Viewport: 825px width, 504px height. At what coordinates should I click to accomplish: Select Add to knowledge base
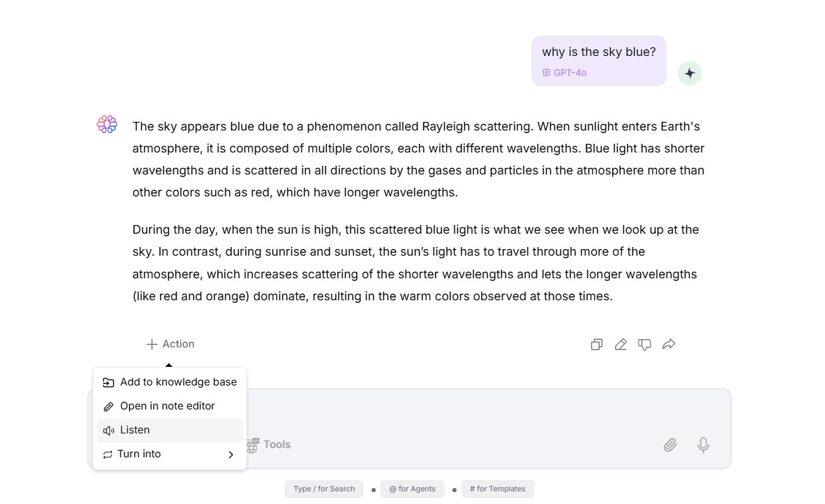tap(170, 382)
